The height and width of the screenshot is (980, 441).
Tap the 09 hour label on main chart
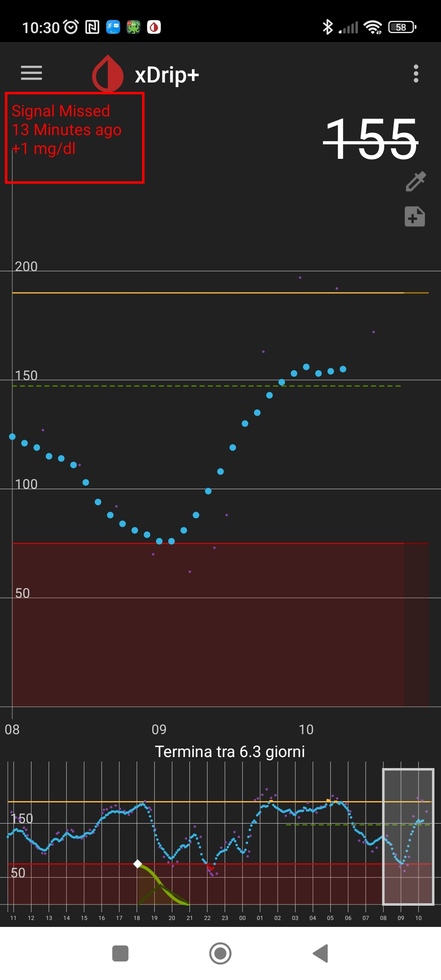click(x=159, y=729)
